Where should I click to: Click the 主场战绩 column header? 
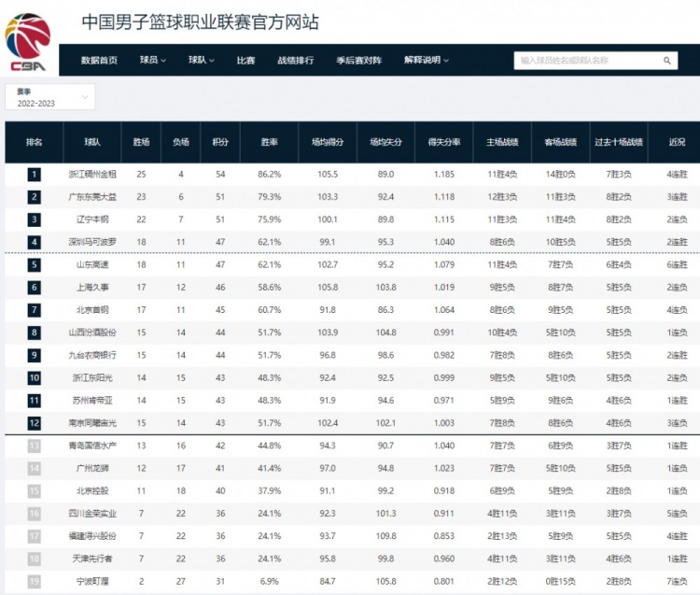[502, 142]
